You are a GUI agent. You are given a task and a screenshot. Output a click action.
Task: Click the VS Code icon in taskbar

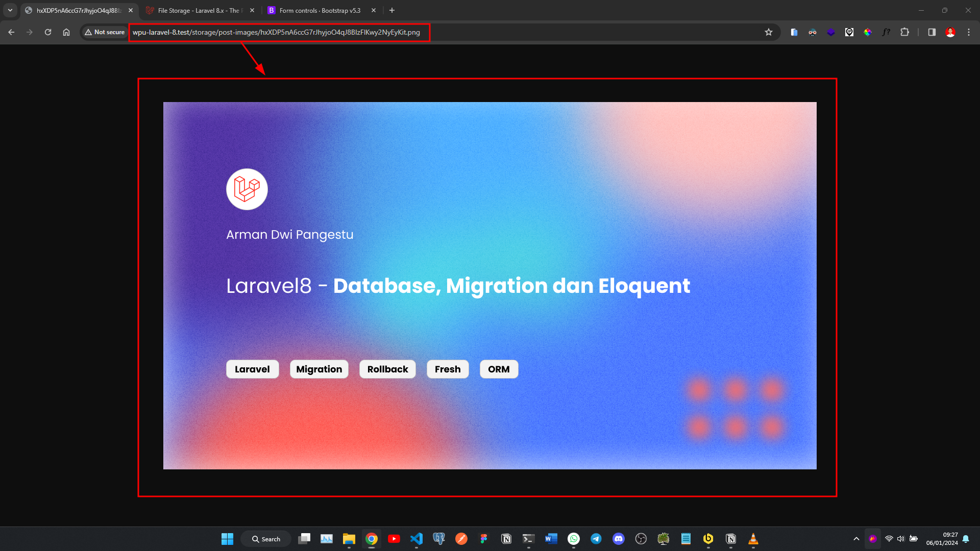click(x=416, y=538)
